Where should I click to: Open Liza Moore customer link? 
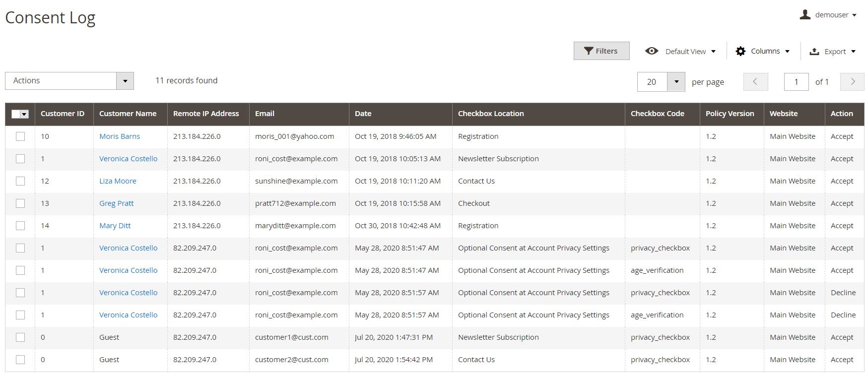pyautogui.click(x=118, y=181)
